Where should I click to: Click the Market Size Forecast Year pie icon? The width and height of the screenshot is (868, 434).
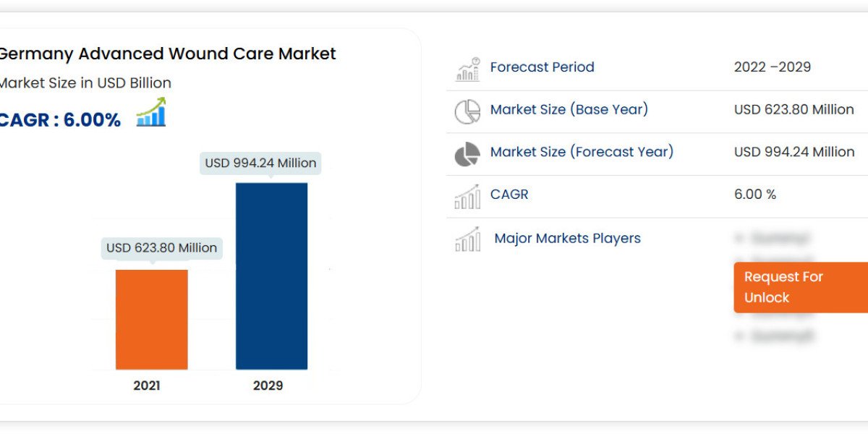pos(467,154)
